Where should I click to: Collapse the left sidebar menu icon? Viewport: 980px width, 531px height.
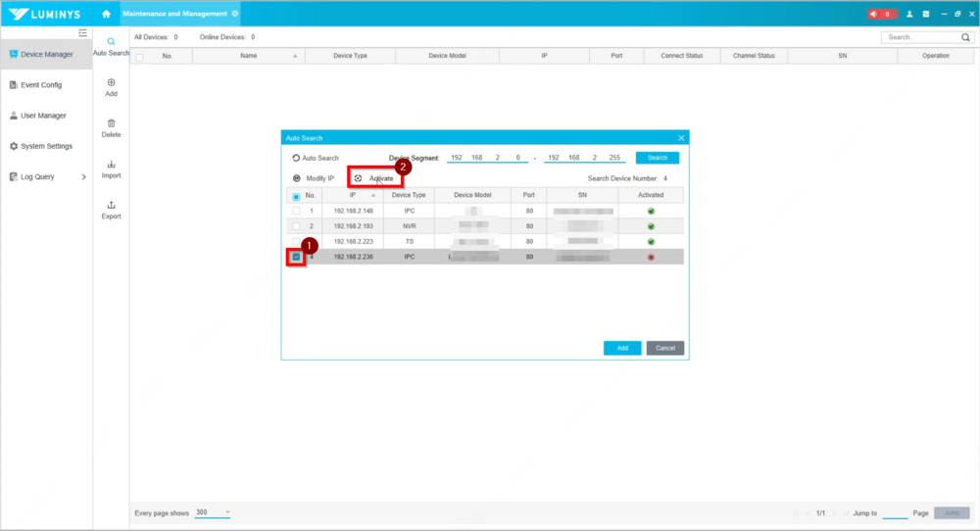(83, 33)
